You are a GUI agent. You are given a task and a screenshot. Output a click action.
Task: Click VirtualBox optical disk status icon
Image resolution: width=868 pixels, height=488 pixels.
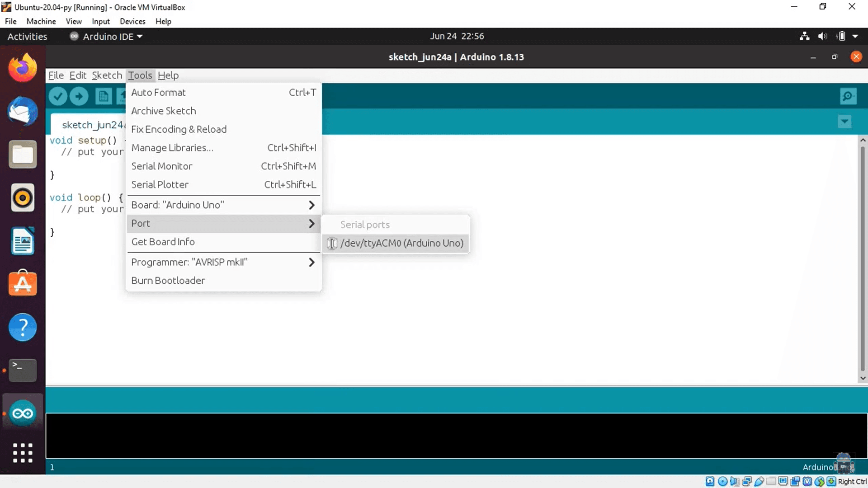(722, 482)
